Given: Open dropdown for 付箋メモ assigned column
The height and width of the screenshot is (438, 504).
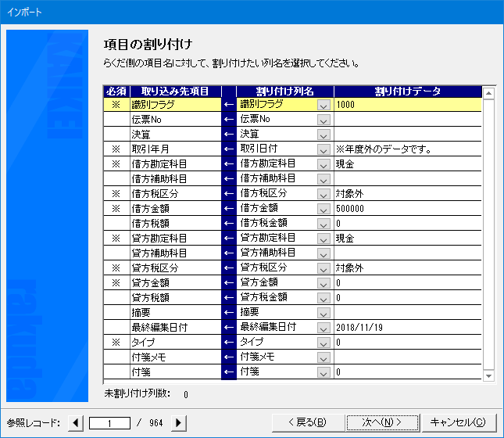Looking at the screenshot, I should (323, 357).
